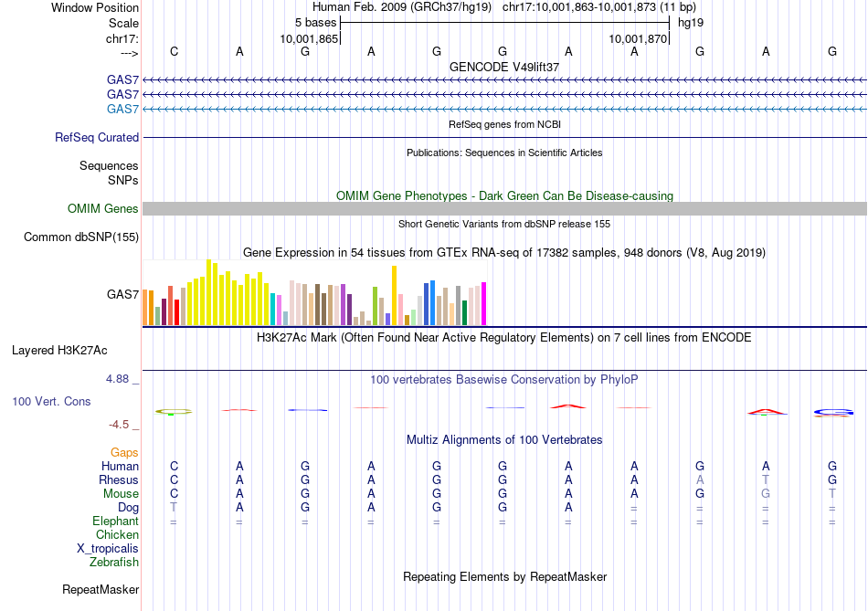Click the yellow-green C PhyloP logo at left
The width and height of the screenshot is (868, 611).
point(174,412)
